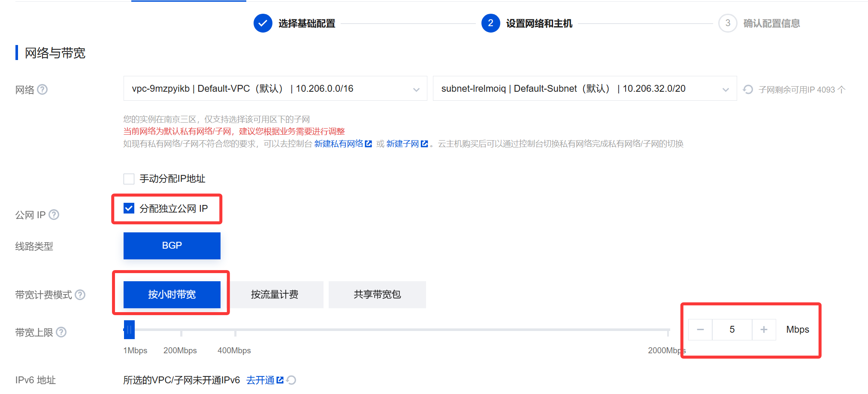Refresh the subnet available IP count
Image resolution: width=868 pixels, height=394 pixels.
(748, 89)
